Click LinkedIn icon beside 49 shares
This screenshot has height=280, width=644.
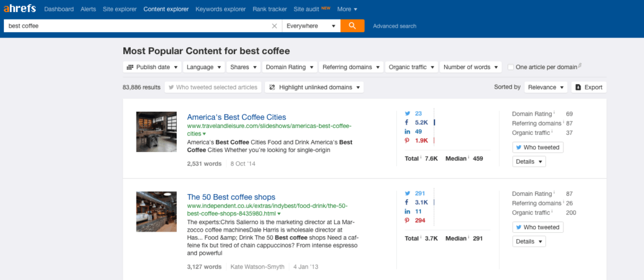pos(408,132)
